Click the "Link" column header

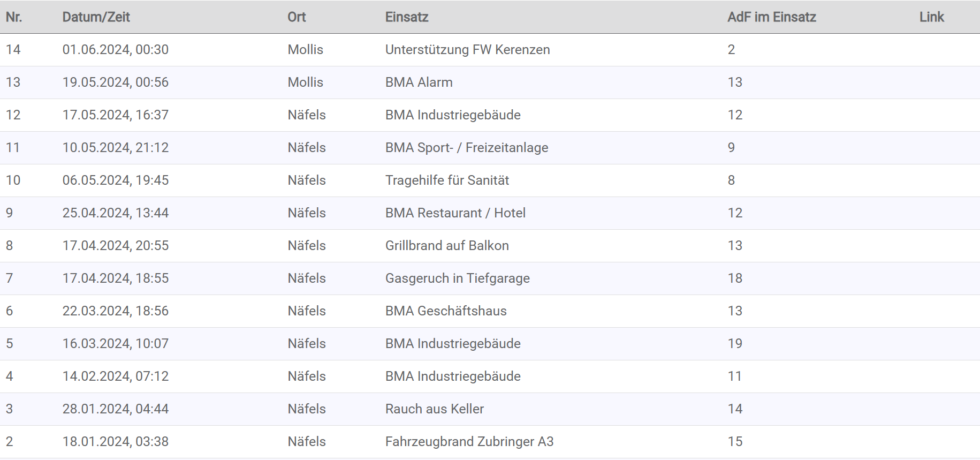point(931,17)
